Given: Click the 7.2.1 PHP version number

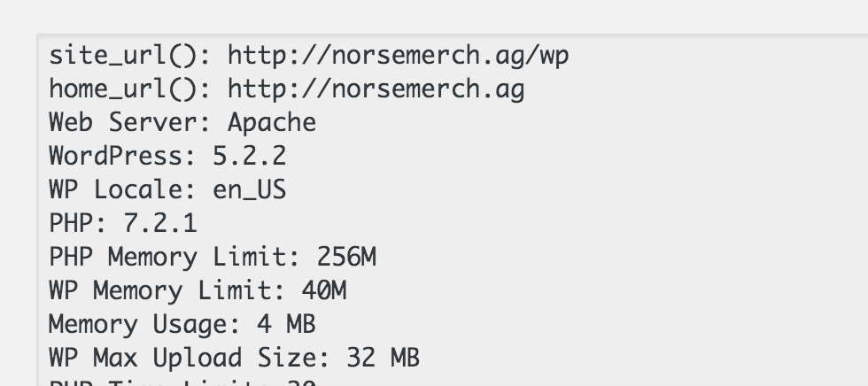Looking at the screenshot, I should click(160, 223).
